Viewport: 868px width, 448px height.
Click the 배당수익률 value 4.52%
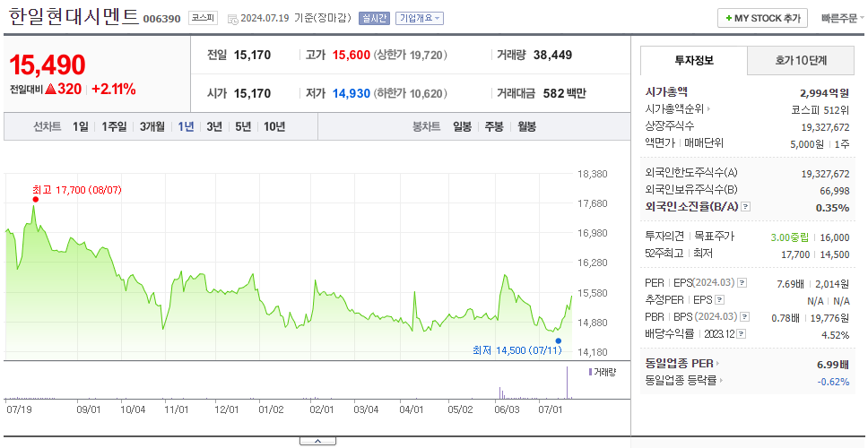[836, 335]
